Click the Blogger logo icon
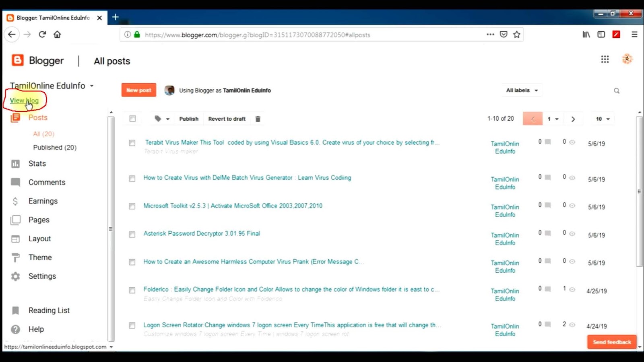The image size is (644, 362). [17, 60]
